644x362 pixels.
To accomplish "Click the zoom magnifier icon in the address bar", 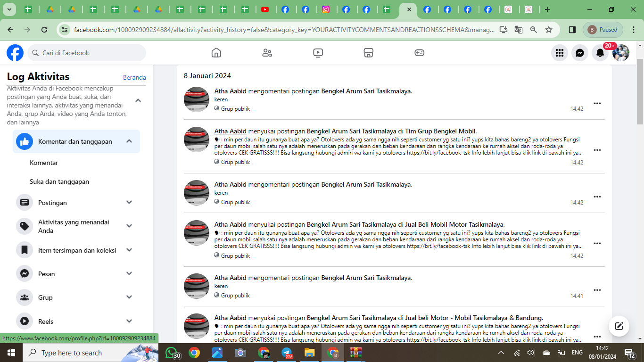I will [x=534, y=30].
